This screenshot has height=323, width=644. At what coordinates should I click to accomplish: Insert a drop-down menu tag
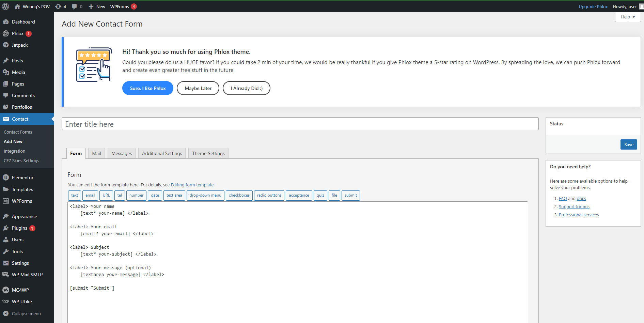pos(205,195)
